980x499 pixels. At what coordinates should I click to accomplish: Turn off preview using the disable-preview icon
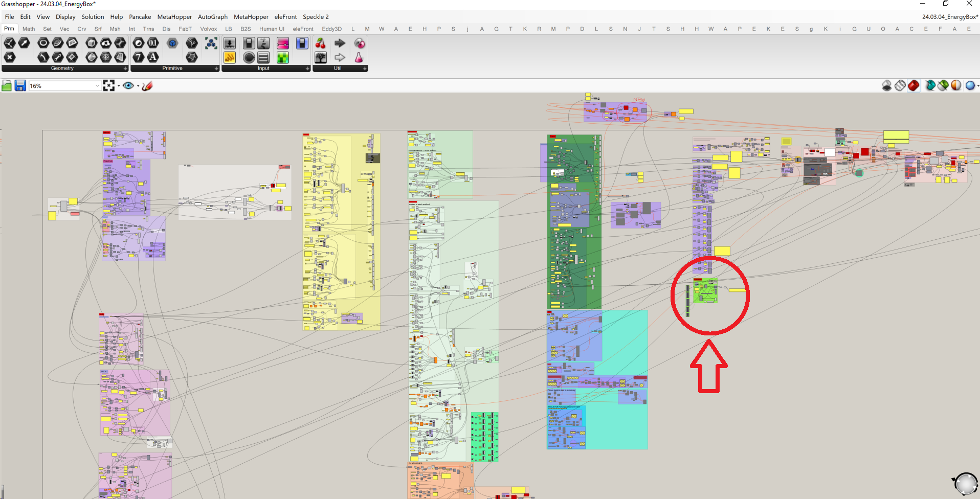[887, 86]
